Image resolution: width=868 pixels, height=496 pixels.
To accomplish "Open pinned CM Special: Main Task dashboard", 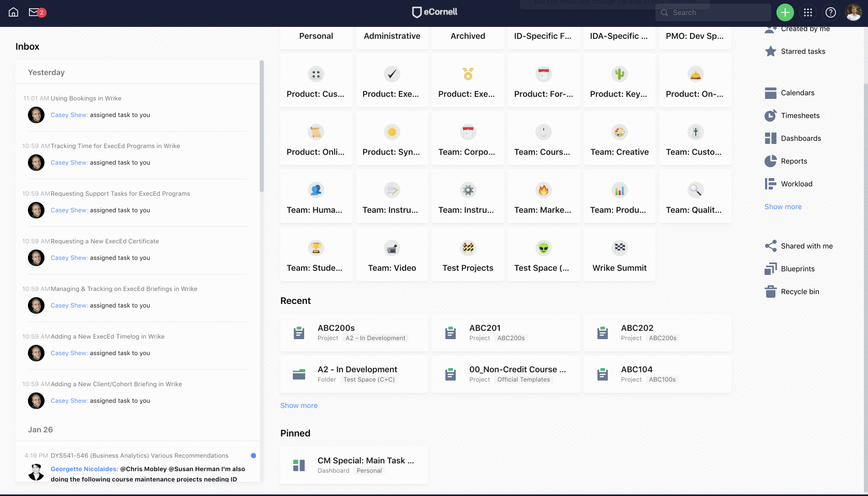I will (354, 465).
